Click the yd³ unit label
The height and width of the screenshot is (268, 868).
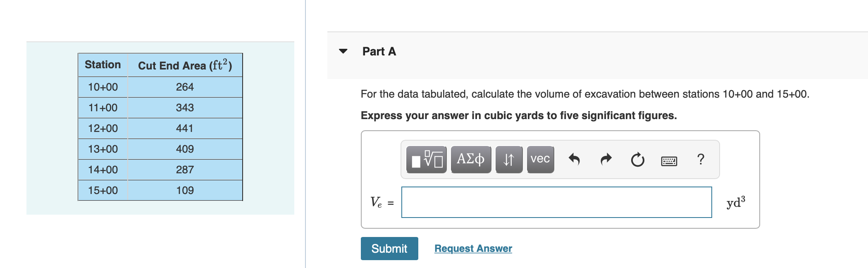click(x=735, y=203)
